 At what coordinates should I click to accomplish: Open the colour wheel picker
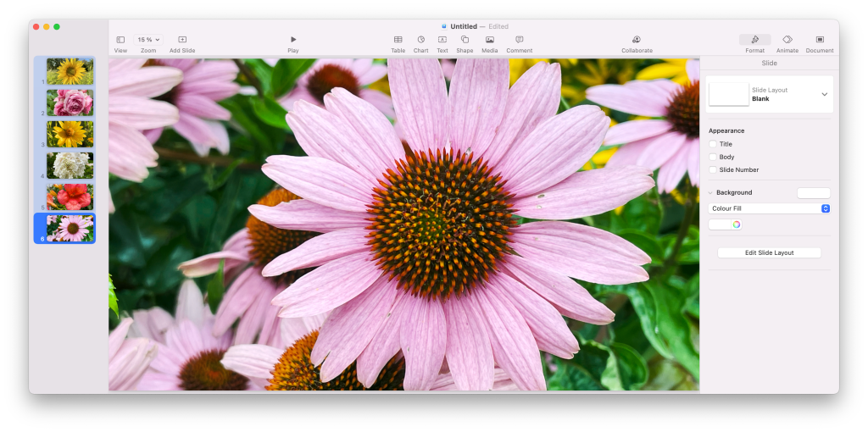737,224
